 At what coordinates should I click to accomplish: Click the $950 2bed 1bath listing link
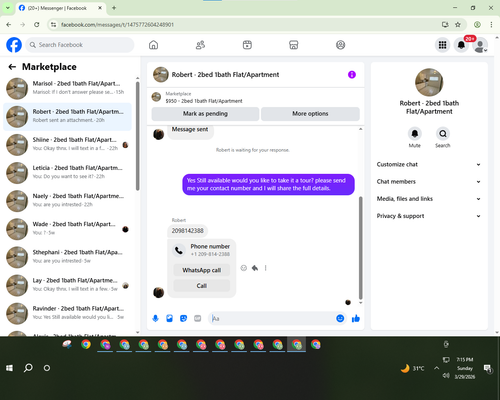pyautogui.click(x=204, y=101)
